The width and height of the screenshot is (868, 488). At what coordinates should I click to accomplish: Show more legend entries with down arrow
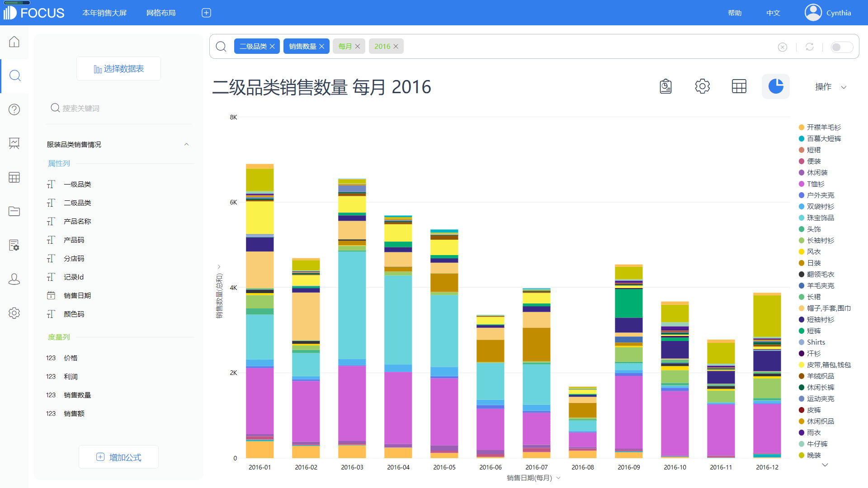tap(825, 465)
